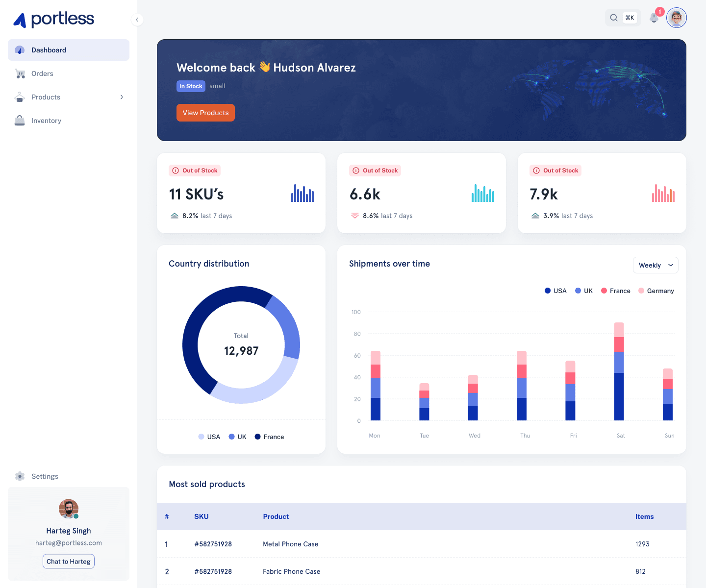Click the Products hanger icon
Viewport: 706px width, 588px height.
[20, 97]
